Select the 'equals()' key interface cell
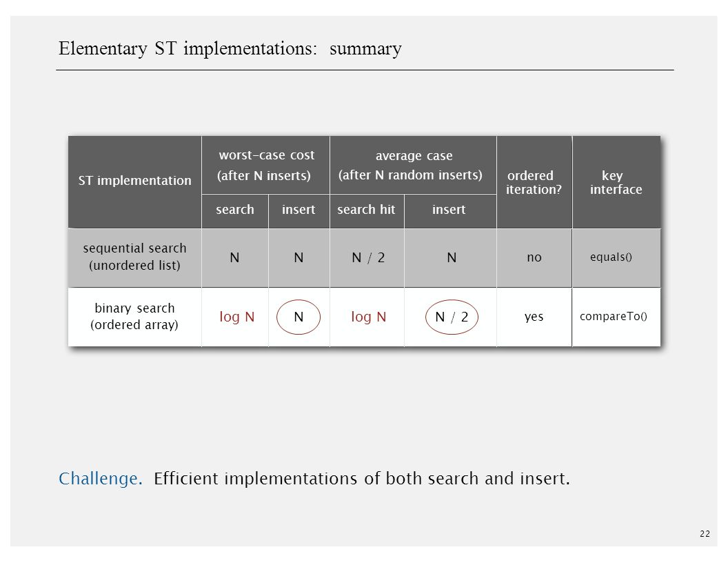Image resolution: width=728 pixels, height=563 pixels. [611, 257]
